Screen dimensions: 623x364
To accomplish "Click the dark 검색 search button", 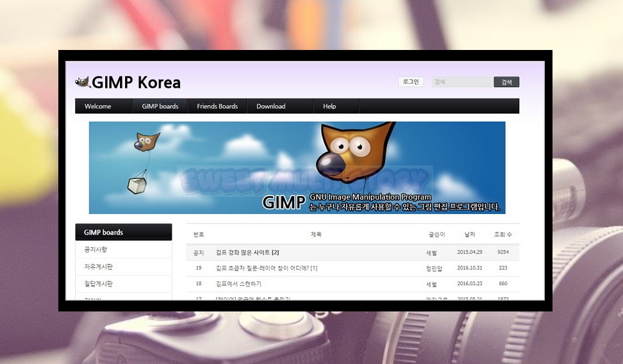I will coord(506,82).
